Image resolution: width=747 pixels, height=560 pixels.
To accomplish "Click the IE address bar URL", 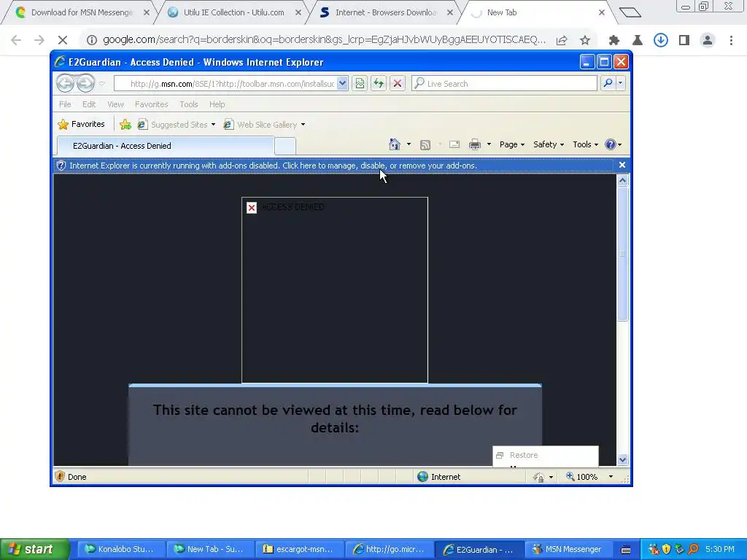I will pos(232,84).
